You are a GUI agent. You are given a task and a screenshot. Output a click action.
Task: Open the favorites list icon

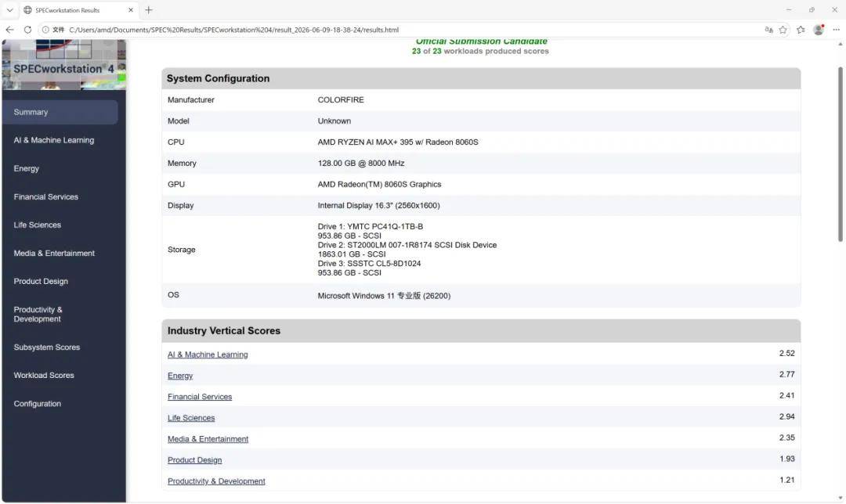[801, 30]
